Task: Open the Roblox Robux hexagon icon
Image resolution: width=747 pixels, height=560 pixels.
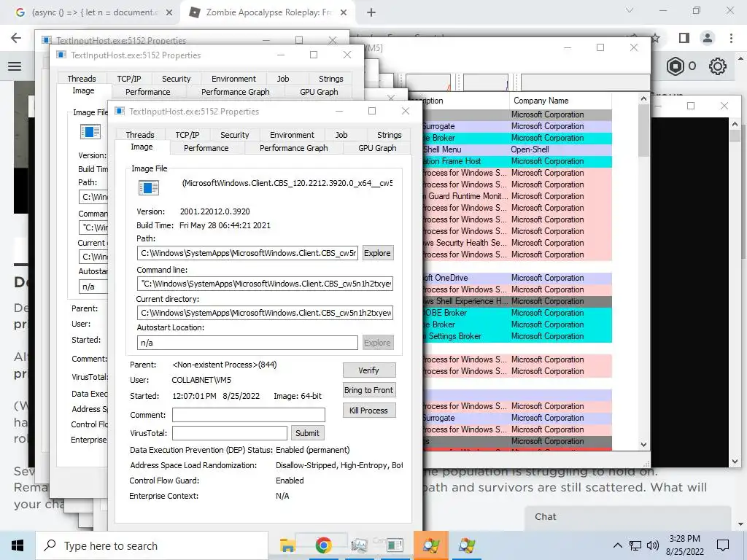Action: tap(675, 66)
